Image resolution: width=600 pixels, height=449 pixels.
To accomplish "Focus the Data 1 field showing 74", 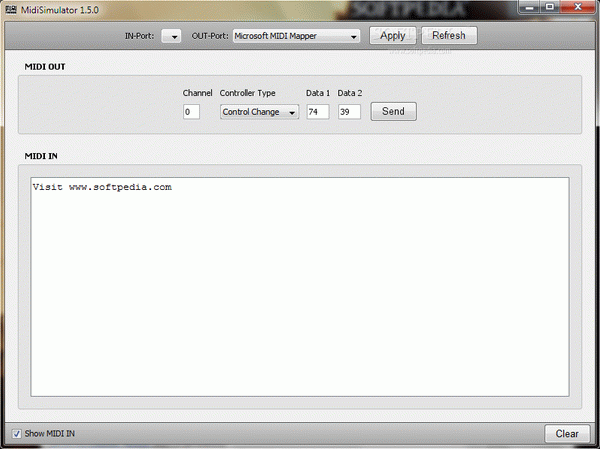I will point(318,112).
